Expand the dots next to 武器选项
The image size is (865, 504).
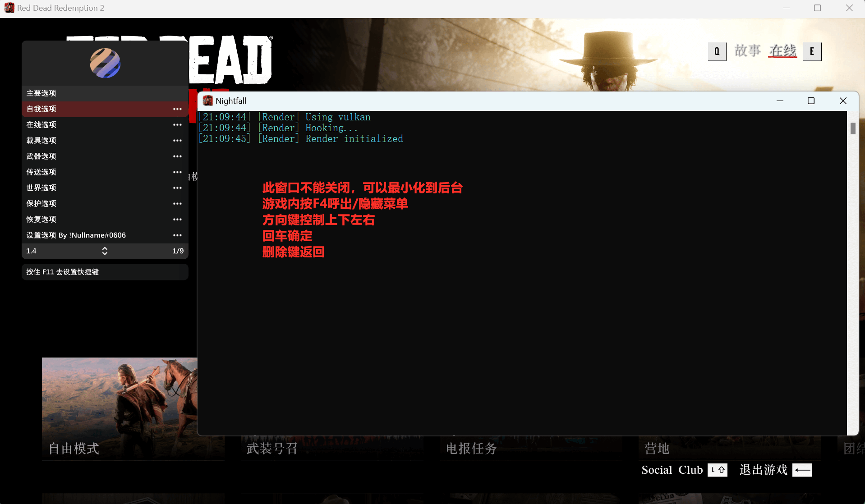point(177,156)
